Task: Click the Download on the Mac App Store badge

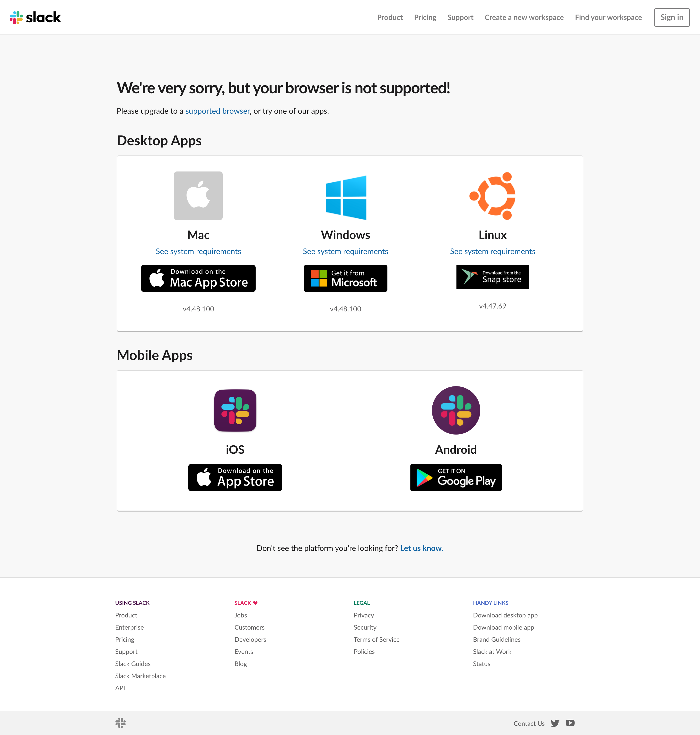Action: pyautogui.click(x=198, y=278)
